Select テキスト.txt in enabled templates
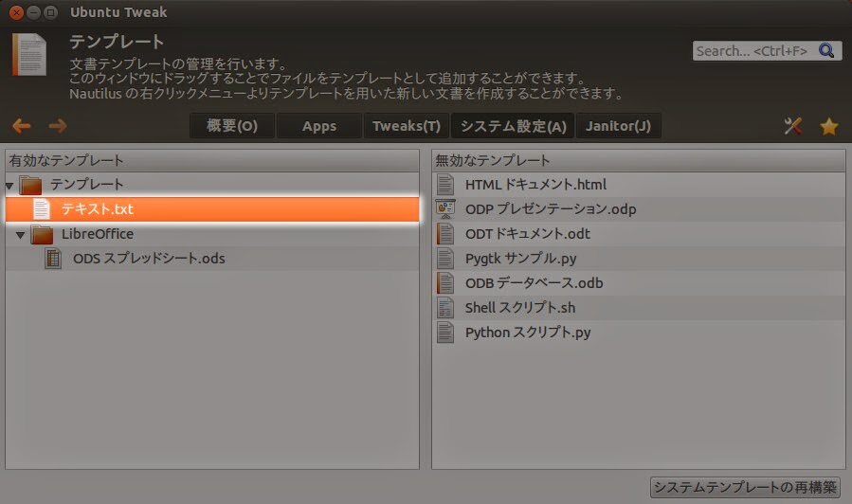This screenshot has height=504, width=852. coord(212,209)
